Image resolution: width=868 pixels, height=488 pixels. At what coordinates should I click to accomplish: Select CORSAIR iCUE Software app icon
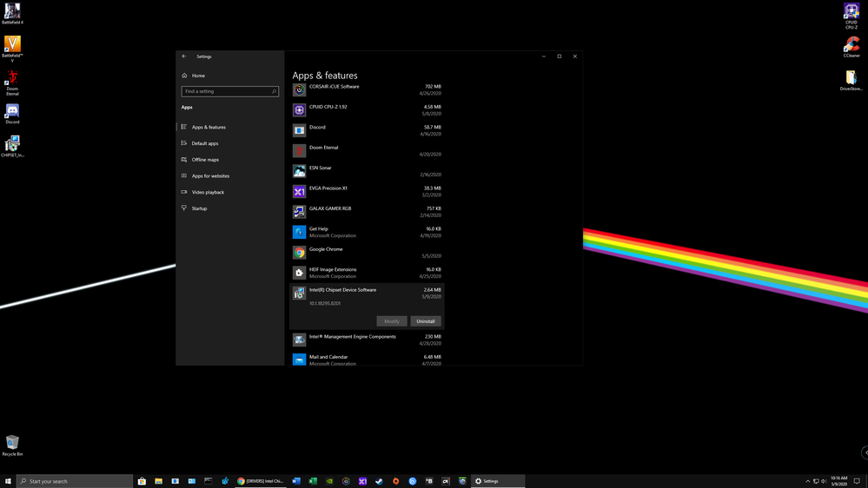(299, 89)
